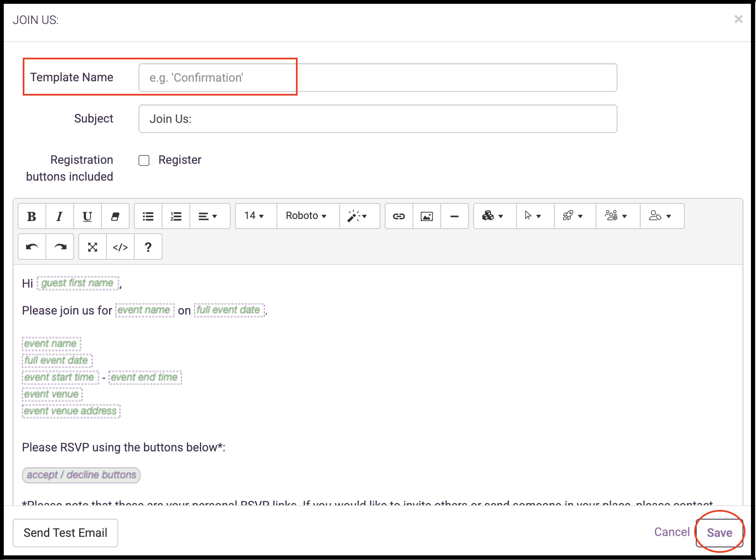Switch to HTML code view
The height and width of the screenshot is (560, 756).
click(120, 247)
